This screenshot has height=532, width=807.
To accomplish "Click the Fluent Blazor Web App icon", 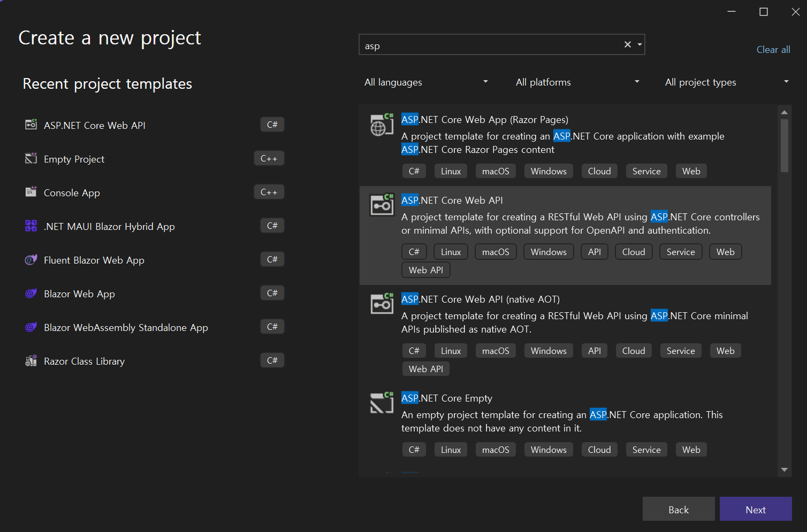I will pyautogui.click(x=31, y=259).
